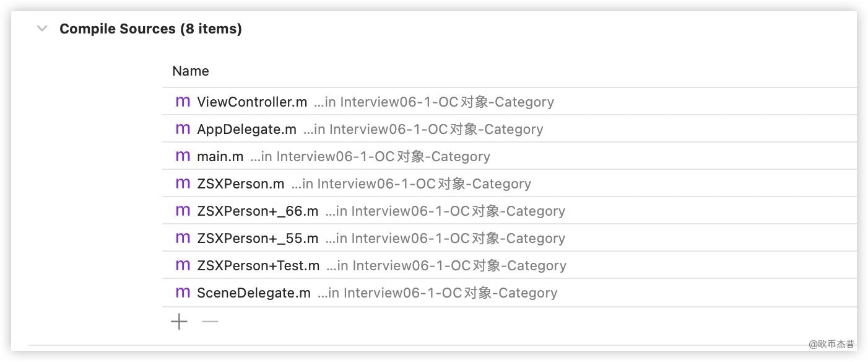Collapse the Compile Sources section

coord(42,29)
